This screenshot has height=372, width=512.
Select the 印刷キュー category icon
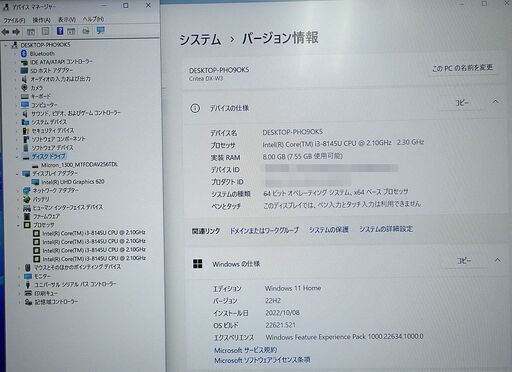click(29, 293)
